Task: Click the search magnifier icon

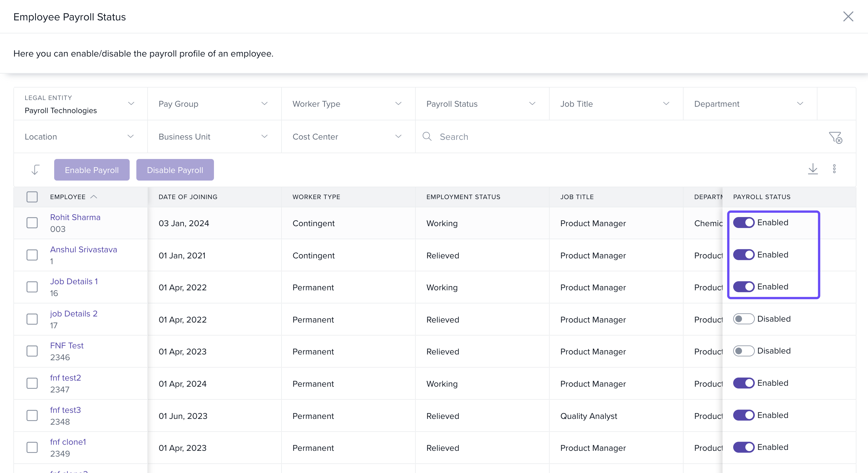Action: [427, 136]
